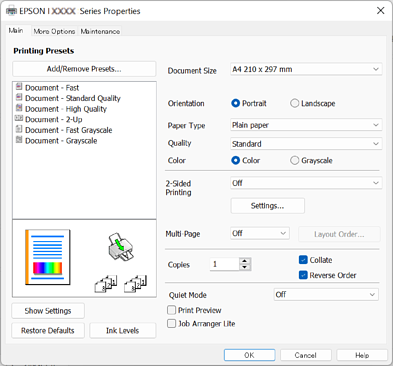Click the Document - Fast preset icon
393x366 pixels.
(19, 87)
